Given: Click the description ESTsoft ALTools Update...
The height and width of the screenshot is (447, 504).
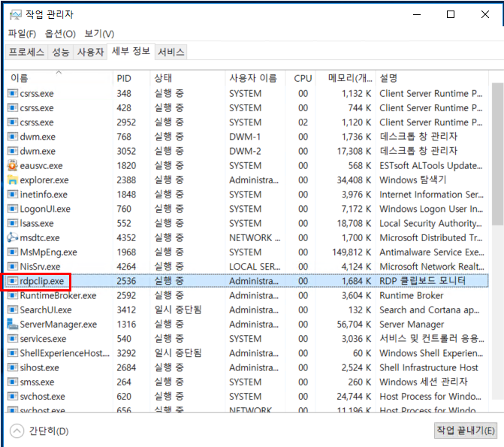Looking at the screenshot, I should click(x=430, y=165).
